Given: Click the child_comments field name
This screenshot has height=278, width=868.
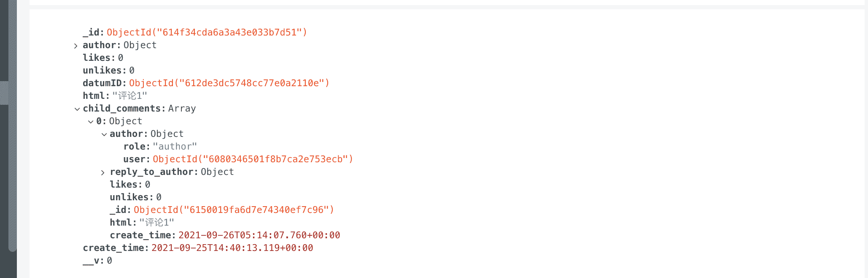Looking at the screenshot, I should (x=121, y=109).
